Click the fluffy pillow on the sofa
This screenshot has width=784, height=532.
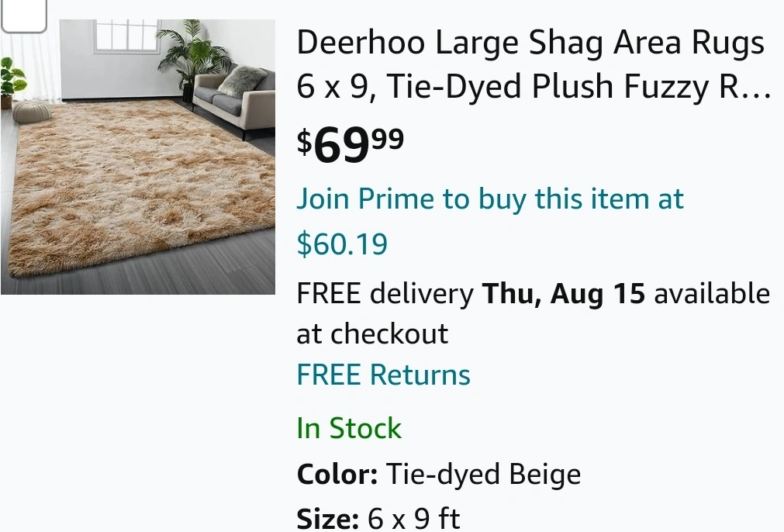point(243,80)
